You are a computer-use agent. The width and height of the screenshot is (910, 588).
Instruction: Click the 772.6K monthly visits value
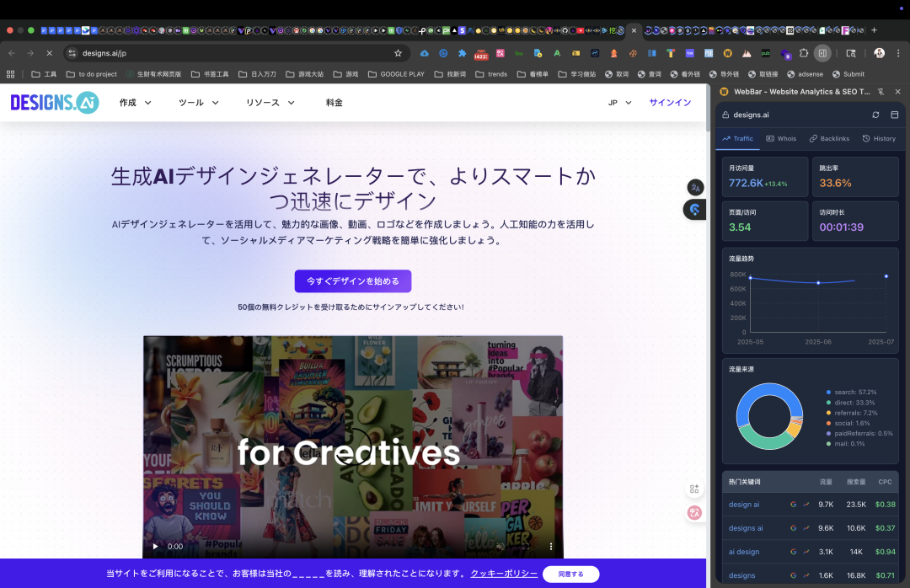coord(746,183)
